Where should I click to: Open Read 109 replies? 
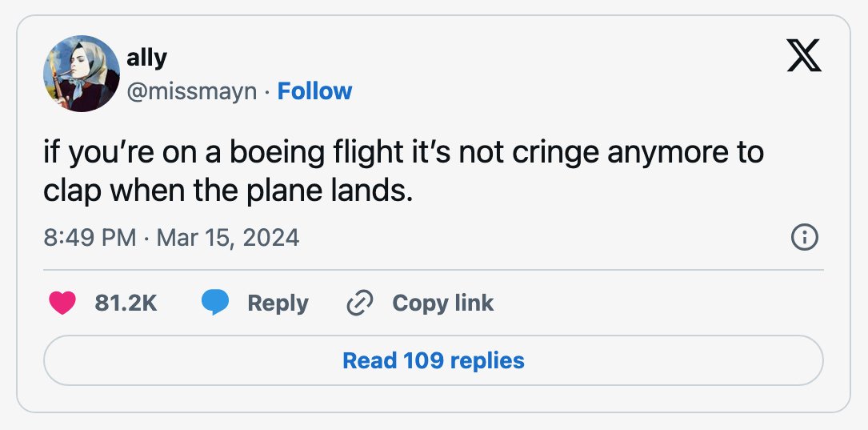click(x=434, y=360)
